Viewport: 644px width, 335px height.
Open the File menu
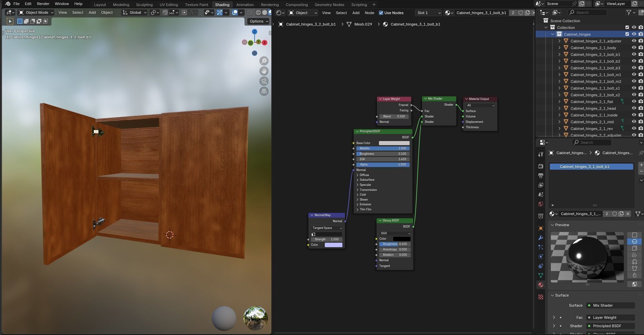pos(16,4)
